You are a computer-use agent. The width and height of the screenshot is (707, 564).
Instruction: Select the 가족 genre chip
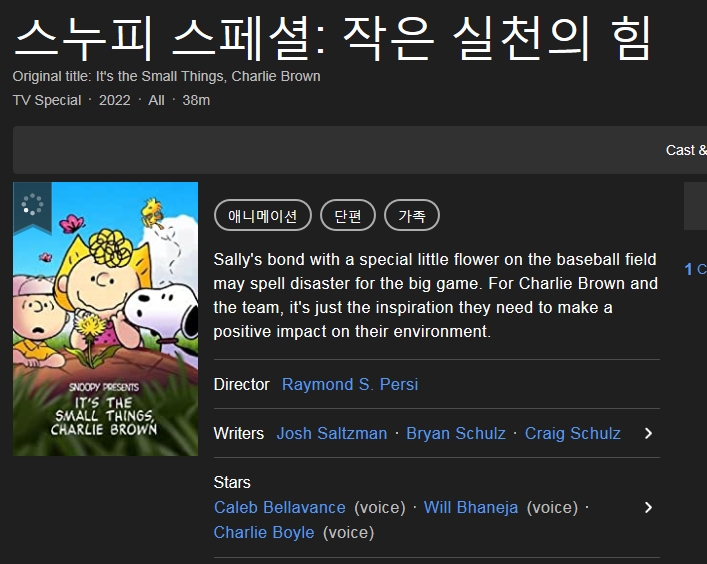(x=412, y=215)
